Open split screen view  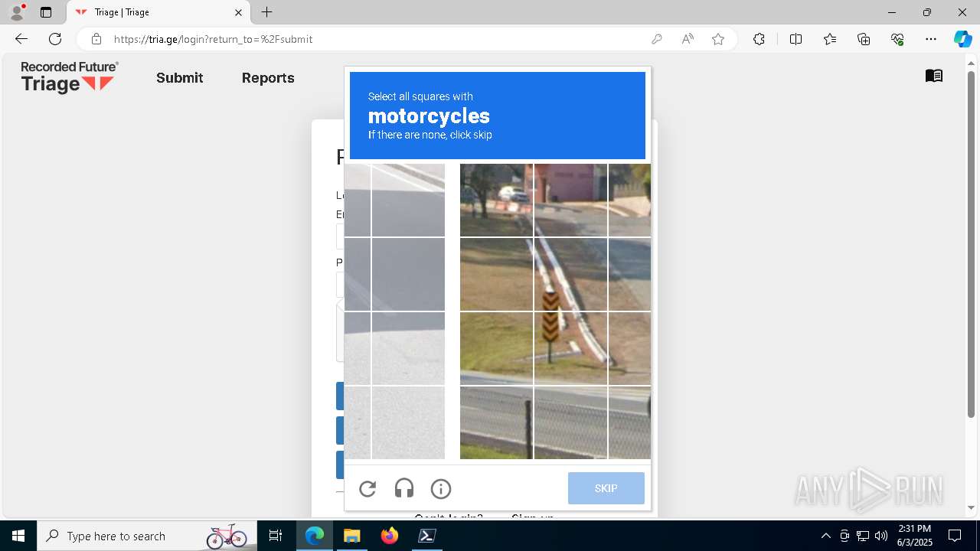point(795,39)
